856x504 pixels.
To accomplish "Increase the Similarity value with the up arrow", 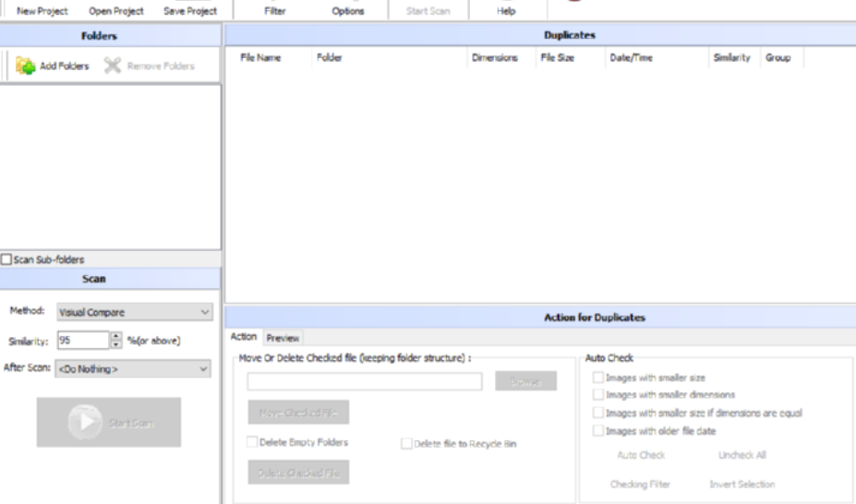I will [115, 337].
